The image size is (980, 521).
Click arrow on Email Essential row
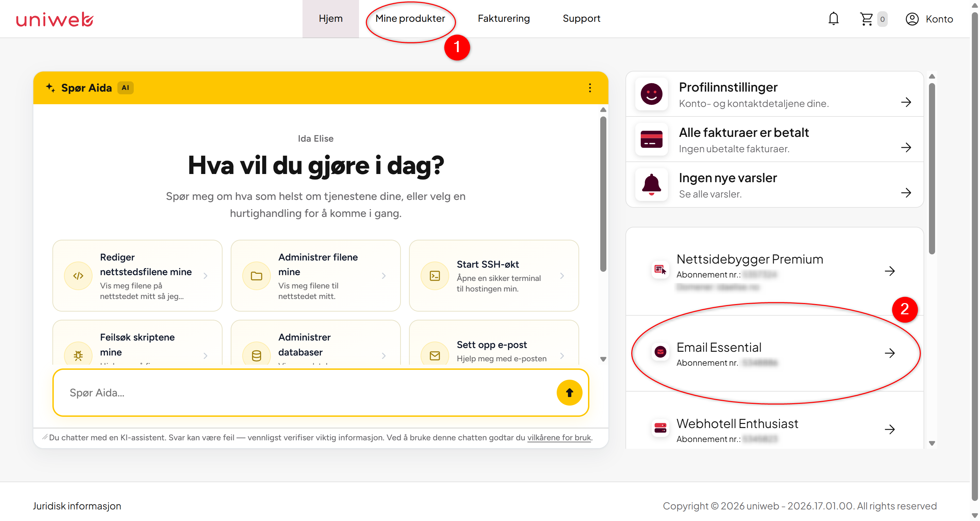click(889, 353)
